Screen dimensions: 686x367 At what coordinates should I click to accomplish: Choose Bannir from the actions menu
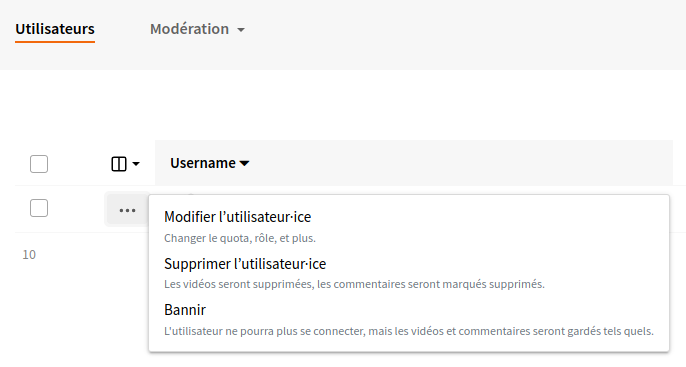185,310
